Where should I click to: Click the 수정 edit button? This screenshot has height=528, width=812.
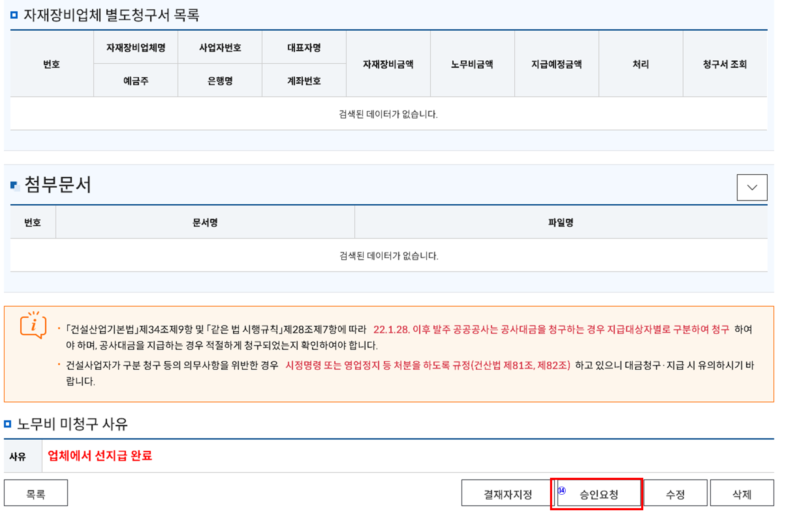click(675, 493)
